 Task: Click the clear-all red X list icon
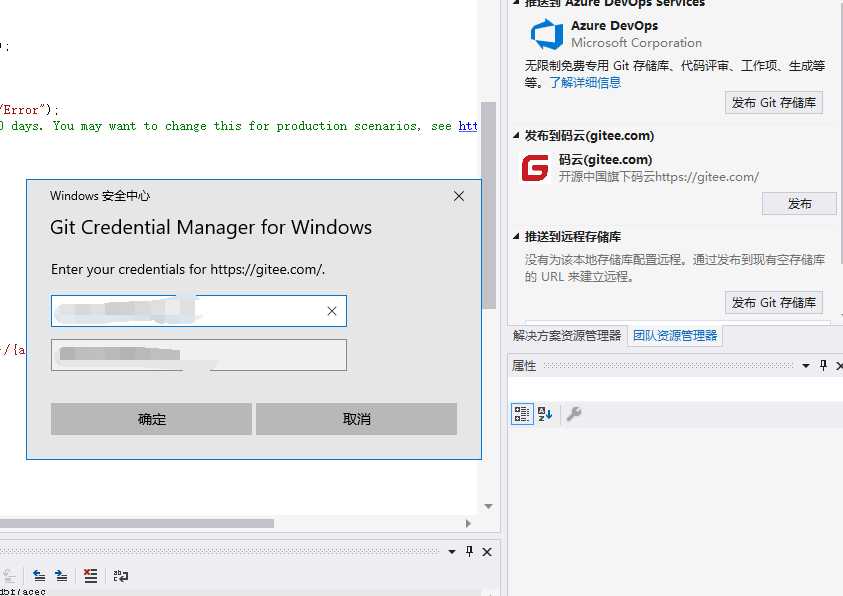pos(90,576)
